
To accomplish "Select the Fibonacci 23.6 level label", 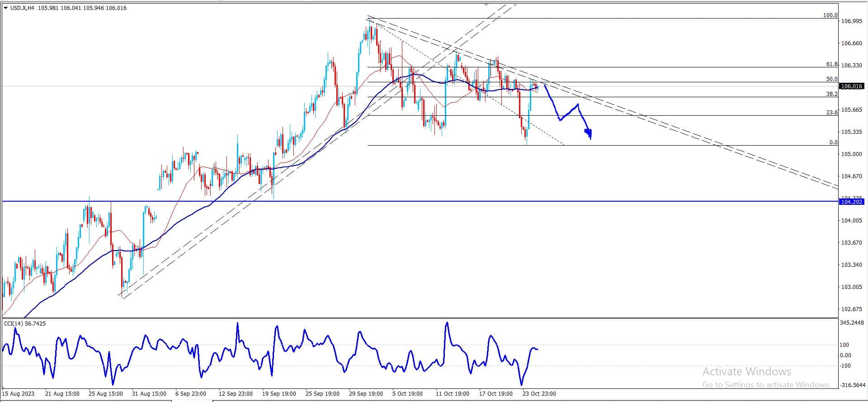I will (832, 113).
